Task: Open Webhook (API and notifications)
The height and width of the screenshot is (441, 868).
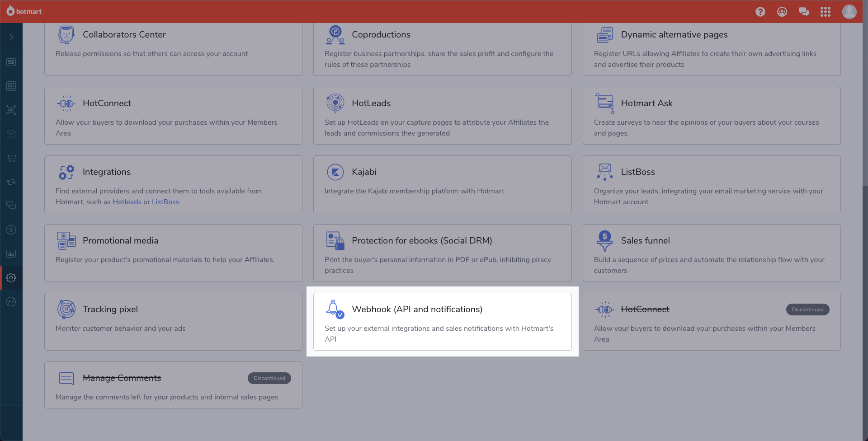Action: tap(417, 310)
